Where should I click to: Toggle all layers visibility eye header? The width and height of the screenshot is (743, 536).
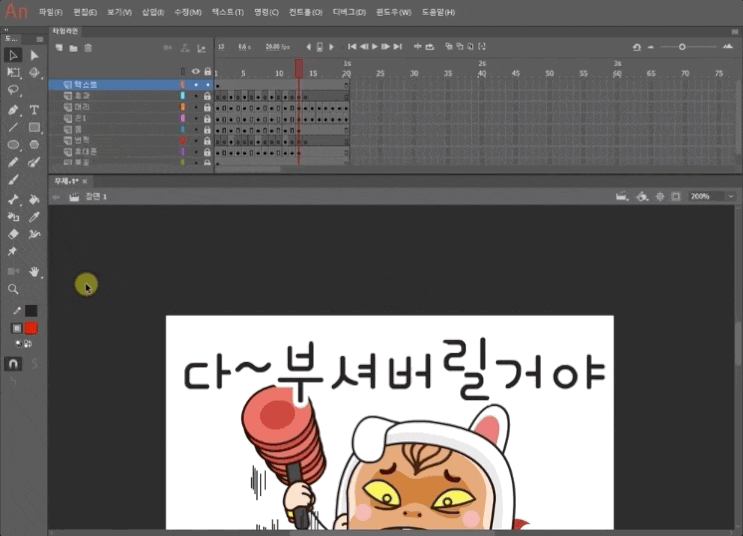[196, 72]
